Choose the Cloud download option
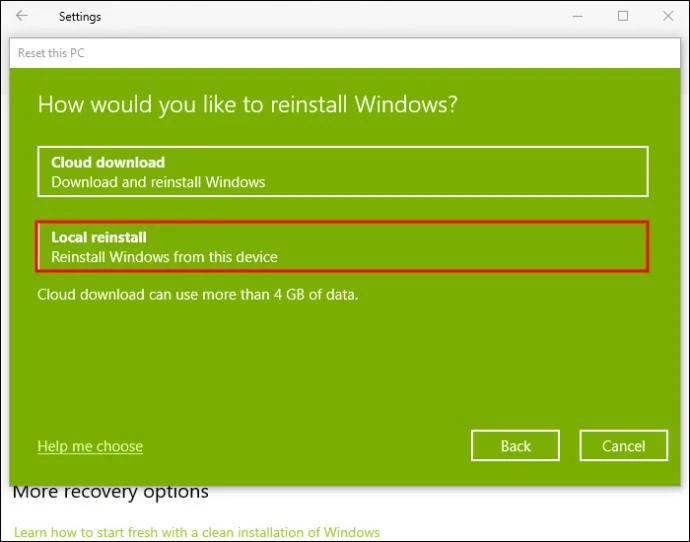Image resolution: width=690 pixels, height=542 pixels. pos(343,172)
